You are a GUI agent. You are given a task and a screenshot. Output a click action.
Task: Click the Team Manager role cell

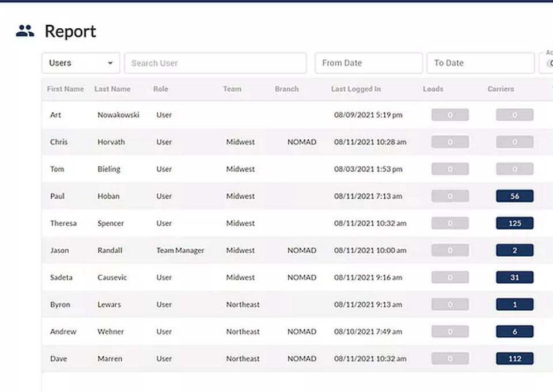coord(180,250)
